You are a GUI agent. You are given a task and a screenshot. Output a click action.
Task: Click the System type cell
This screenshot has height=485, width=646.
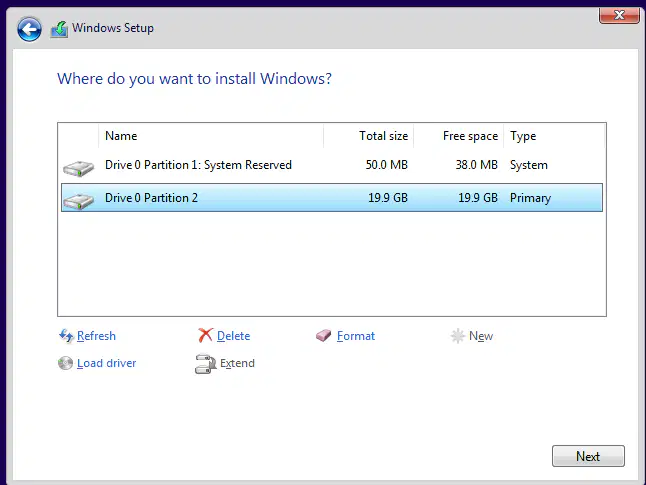529,165
